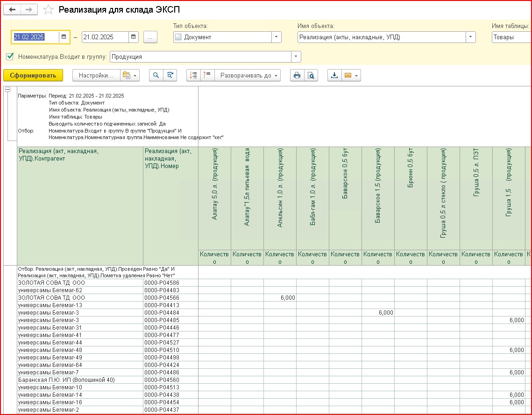532x415 pixels.
Task: Print the report with the printer icon
Action: pos(297,75)
